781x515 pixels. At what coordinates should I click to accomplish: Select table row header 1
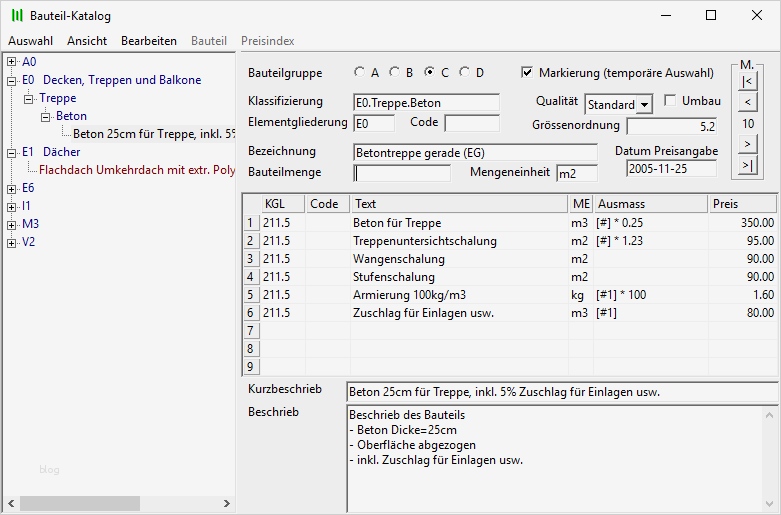coord(251,223)
